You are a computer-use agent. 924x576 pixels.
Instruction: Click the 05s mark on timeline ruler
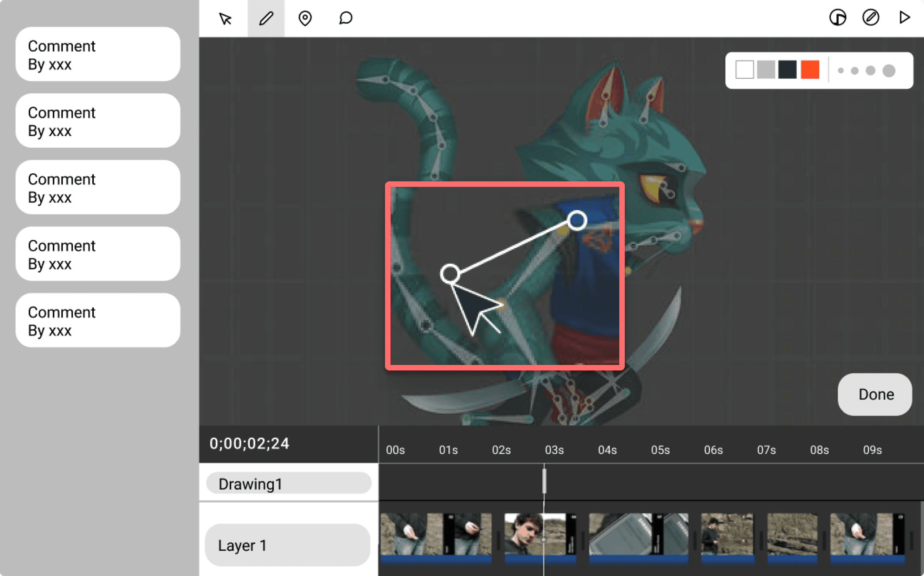[660, 450]
